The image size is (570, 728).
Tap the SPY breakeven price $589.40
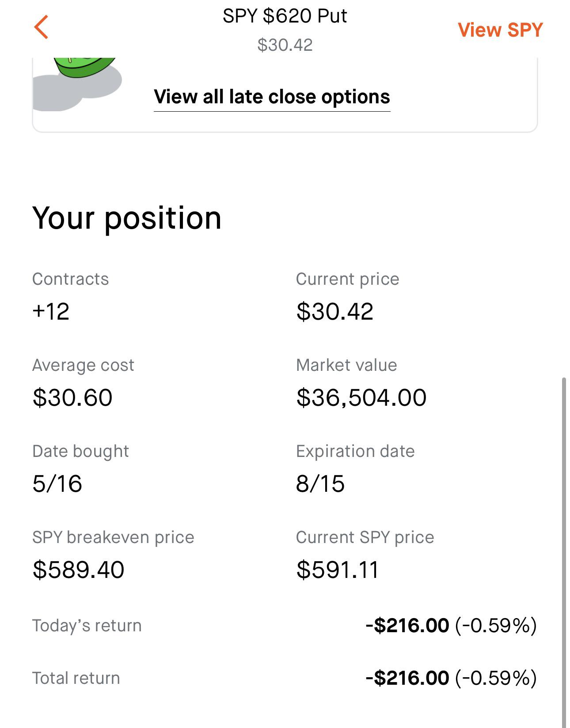[78, 570]
